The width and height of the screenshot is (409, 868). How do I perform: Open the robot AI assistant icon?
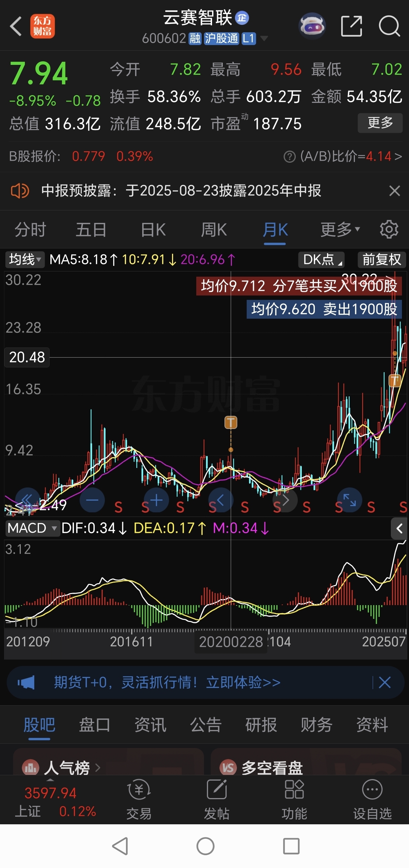pos(312,26)
